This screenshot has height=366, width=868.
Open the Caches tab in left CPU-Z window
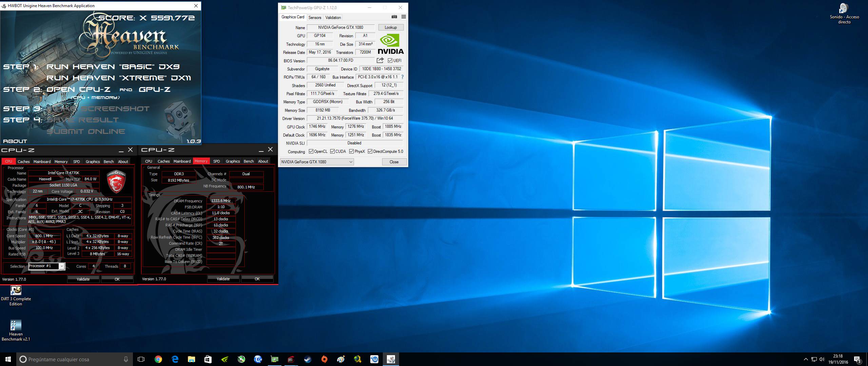coord(24,162)
